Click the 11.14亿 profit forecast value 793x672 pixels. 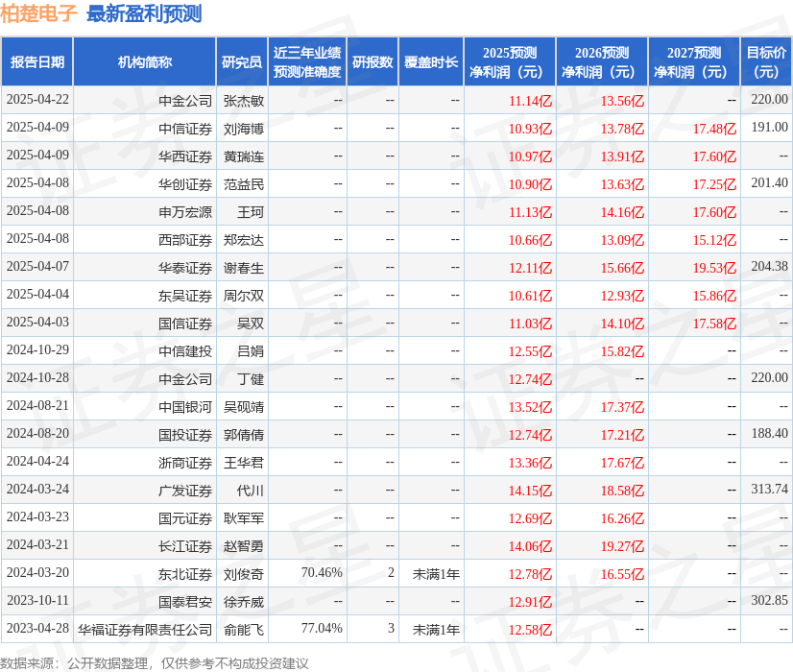pyautogui.click(x=530, y=101)
